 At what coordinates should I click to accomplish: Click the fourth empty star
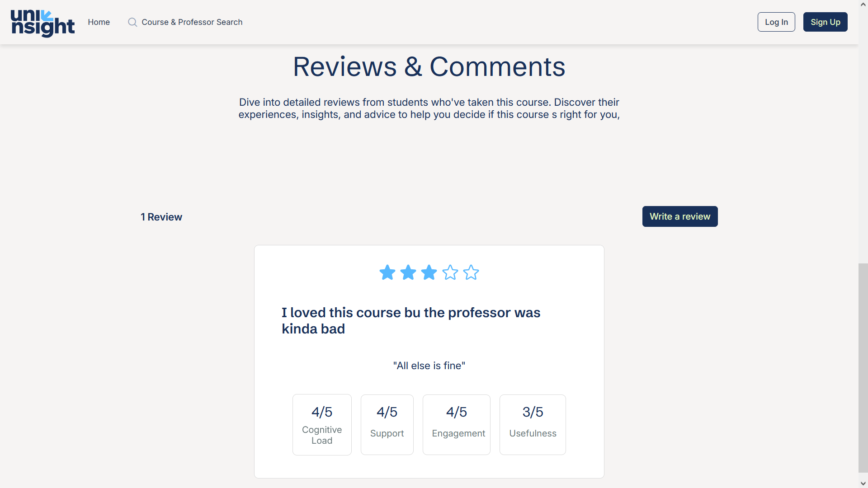450,272
